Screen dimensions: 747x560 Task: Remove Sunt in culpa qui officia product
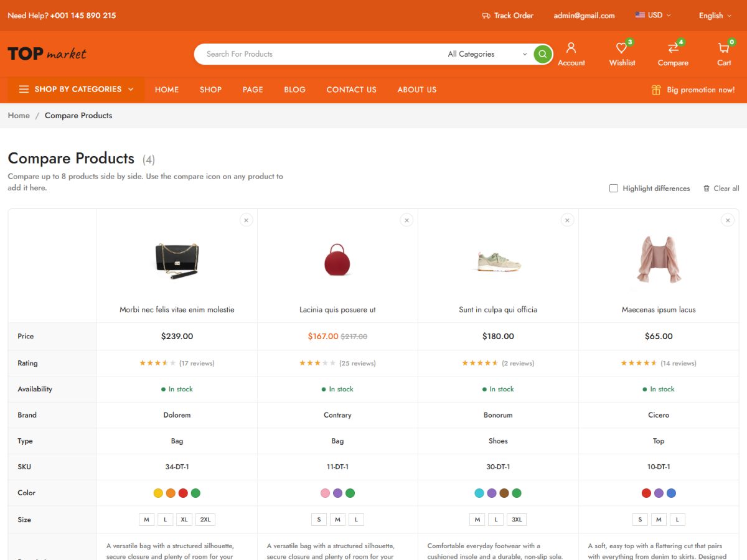click(x=568, y=220)
